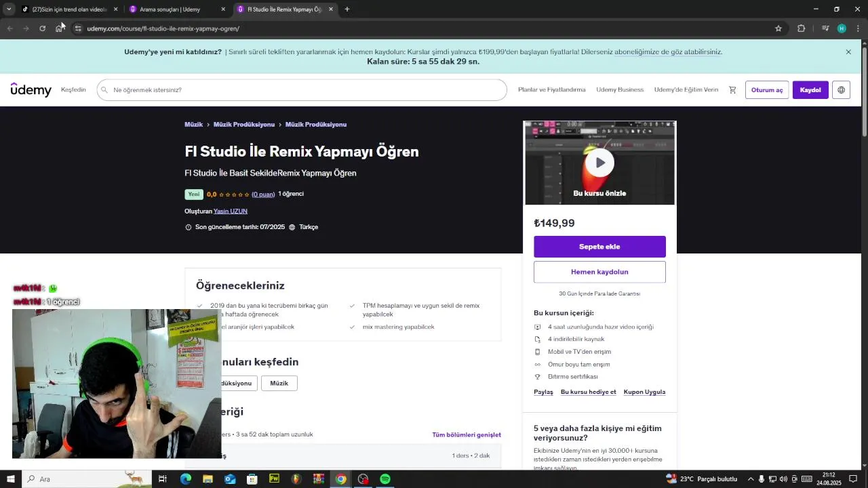Switch to Chrome in the taskbar
This screenshot has height=488, width=868.
pyautogui.click(x=341, y=479)
